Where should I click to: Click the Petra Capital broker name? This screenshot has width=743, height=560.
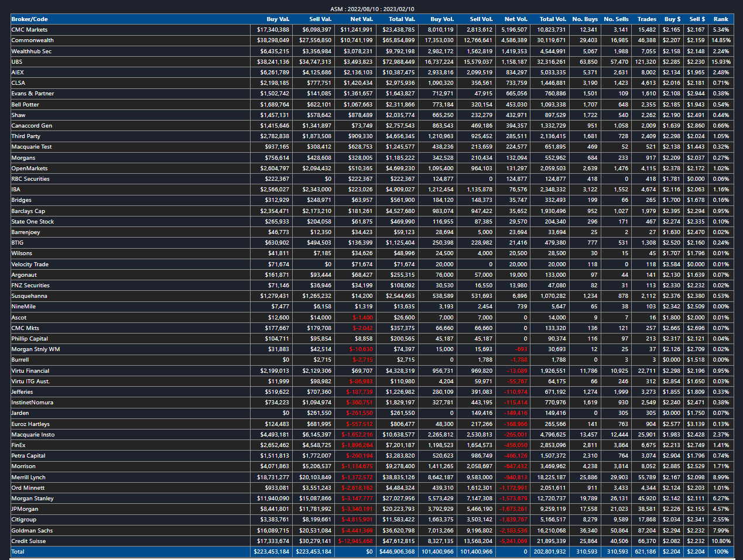click(x=28, y=456)
